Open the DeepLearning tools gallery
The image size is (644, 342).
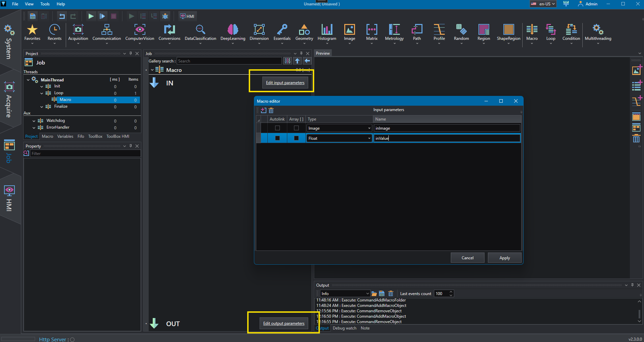tap(233, 32)
